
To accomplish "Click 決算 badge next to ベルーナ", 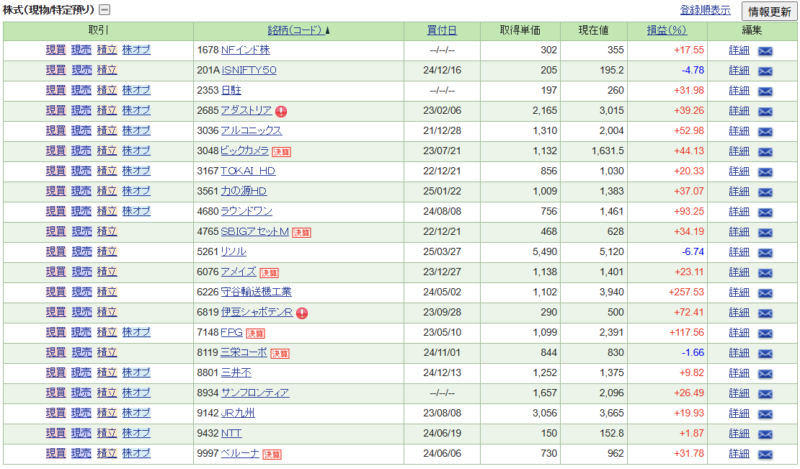I will click(x=272, y=454).
